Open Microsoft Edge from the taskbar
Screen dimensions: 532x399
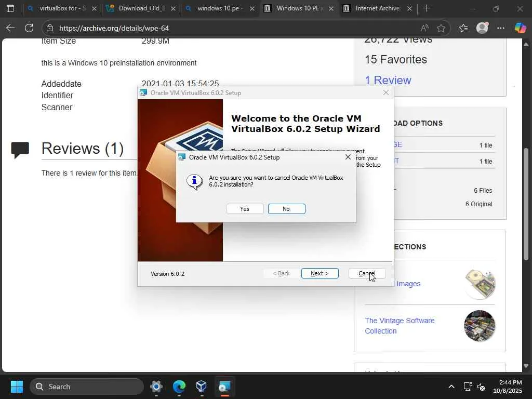[x=179, y=387]
